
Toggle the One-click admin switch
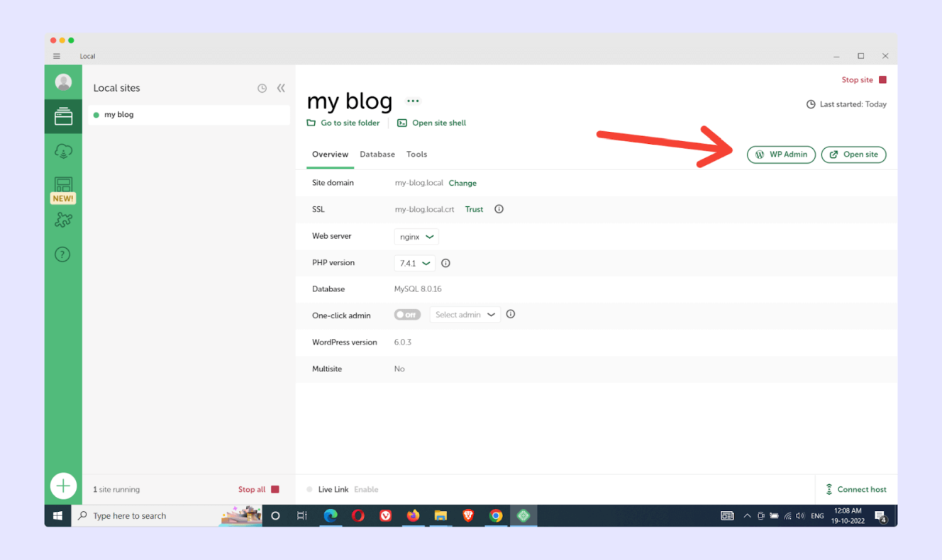(407, 315)
